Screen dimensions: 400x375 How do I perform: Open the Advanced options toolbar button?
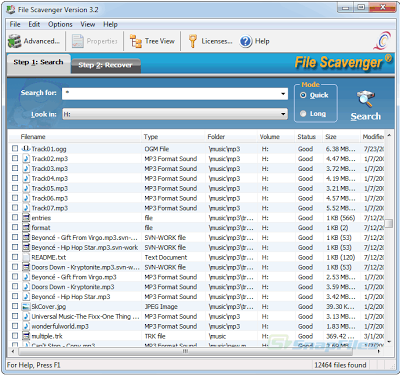click(34, 41)
